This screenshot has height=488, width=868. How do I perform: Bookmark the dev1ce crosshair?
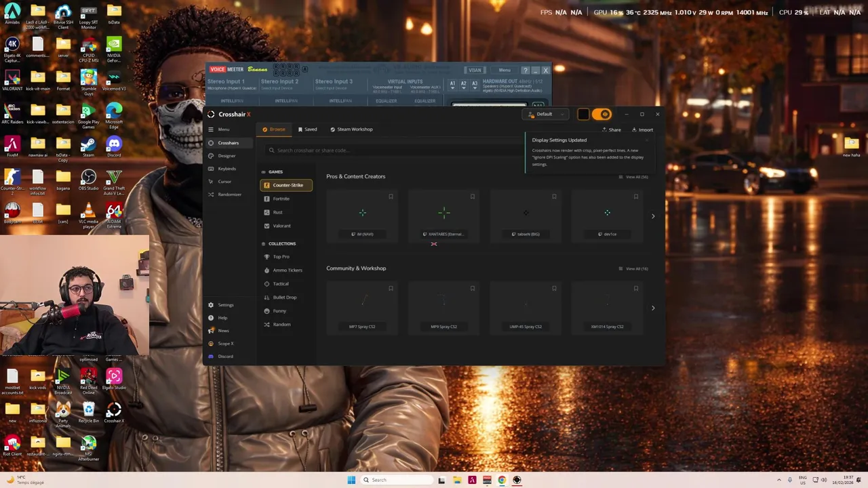click(636, 197)
